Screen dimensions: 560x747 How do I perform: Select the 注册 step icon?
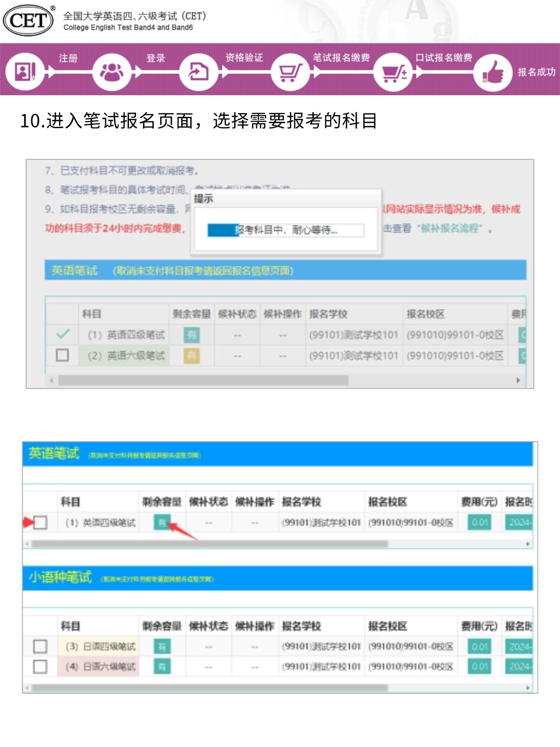(x=25, y=71)
